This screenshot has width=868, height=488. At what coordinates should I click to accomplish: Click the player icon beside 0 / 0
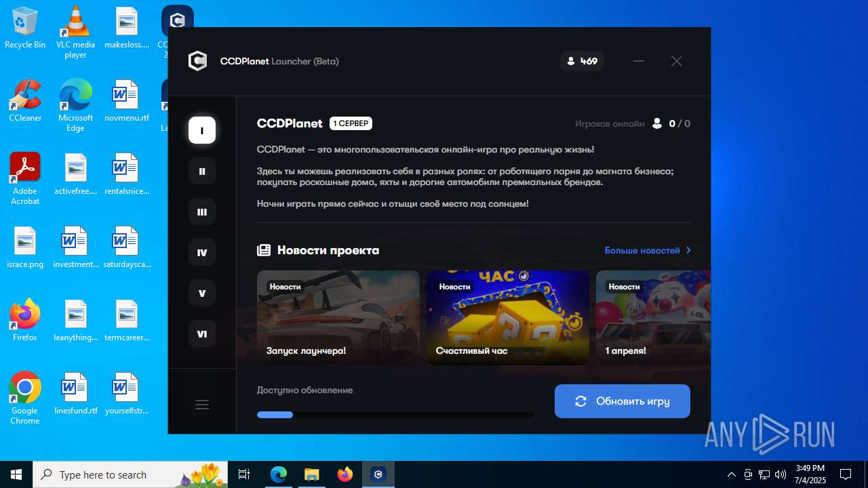pos(656,123)
